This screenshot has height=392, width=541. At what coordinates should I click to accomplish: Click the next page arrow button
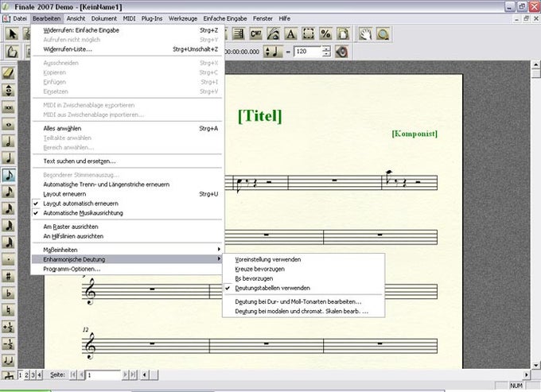point(126,375)
